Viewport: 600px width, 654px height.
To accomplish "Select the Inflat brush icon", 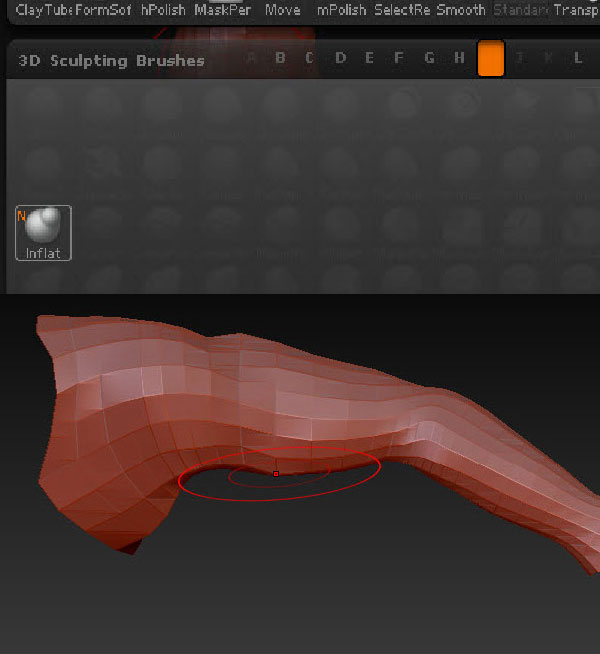I will click(x=43, y=232).
